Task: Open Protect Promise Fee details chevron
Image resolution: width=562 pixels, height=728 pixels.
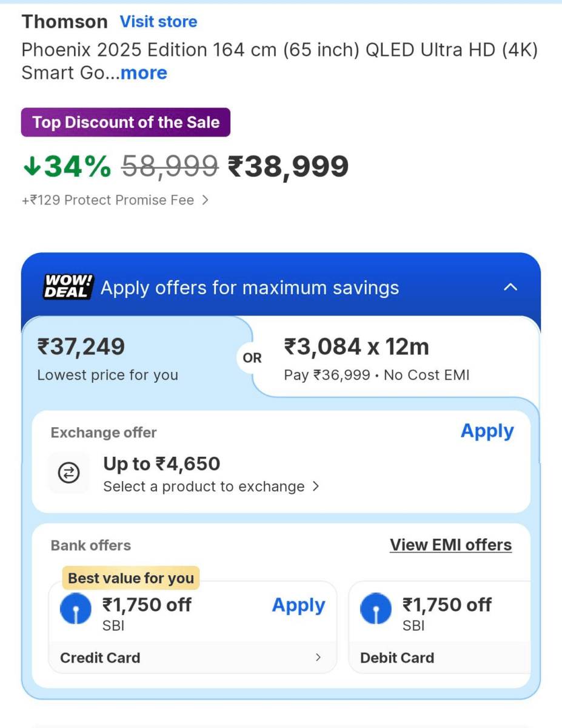Action: tap(206, 200)
